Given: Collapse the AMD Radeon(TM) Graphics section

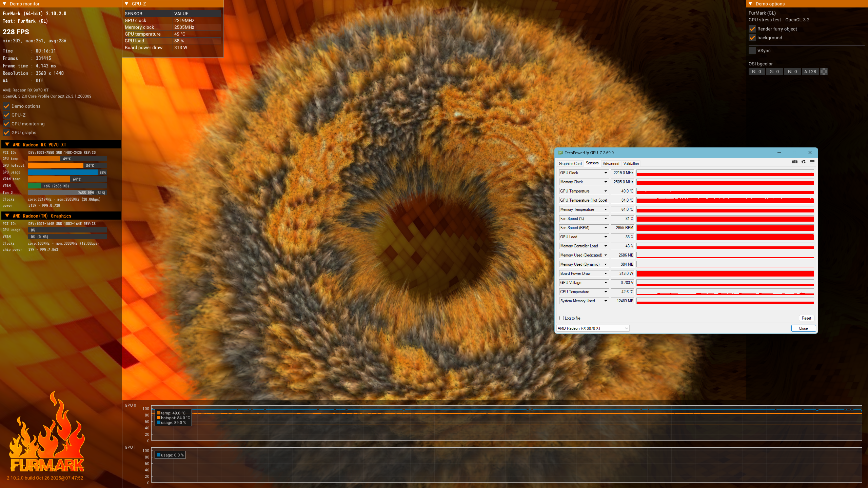Looking at the screenshot, I should pos(7,216).
